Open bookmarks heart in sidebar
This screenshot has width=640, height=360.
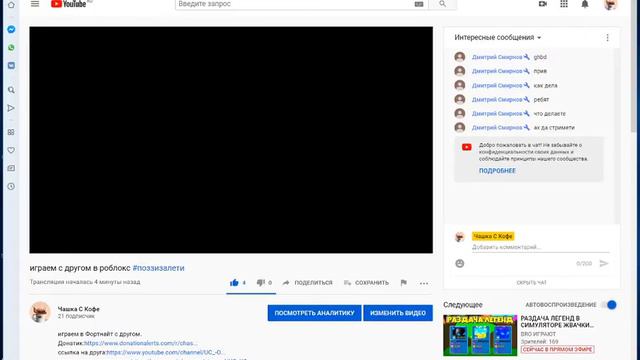(11, 150)
